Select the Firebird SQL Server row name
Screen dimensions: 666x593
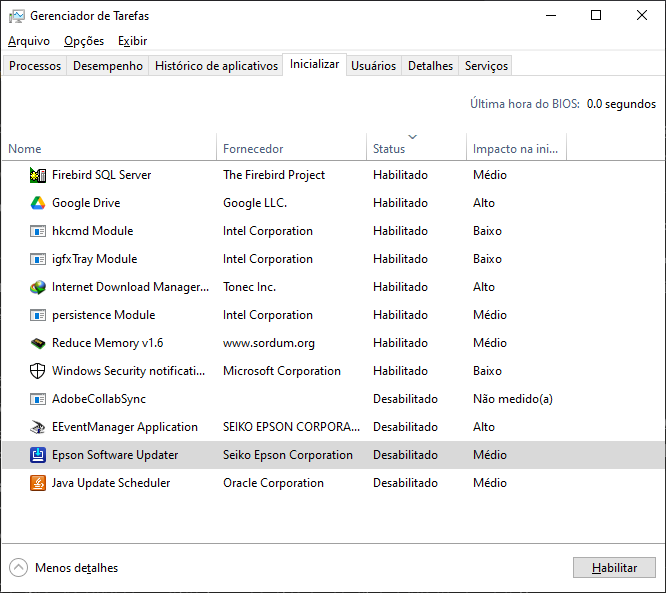(101, 175)
